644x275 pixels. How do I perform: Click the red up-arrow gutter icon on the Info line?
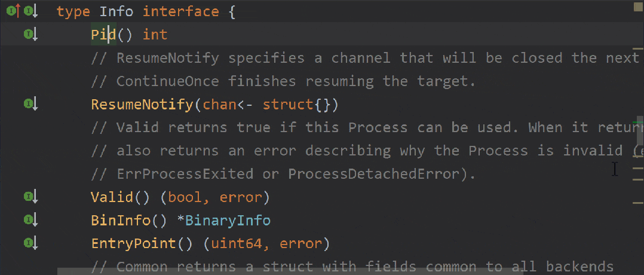17,11
